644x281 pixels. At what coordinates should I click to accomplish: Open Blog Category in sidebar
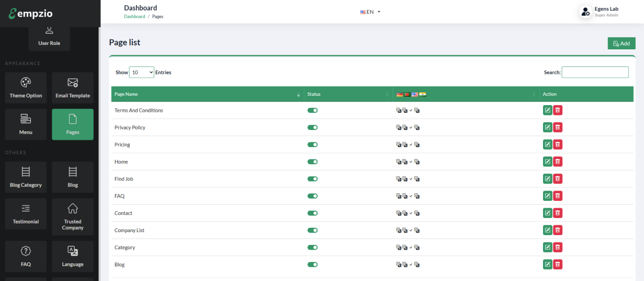pyautogui.click(x=26, y=177)
